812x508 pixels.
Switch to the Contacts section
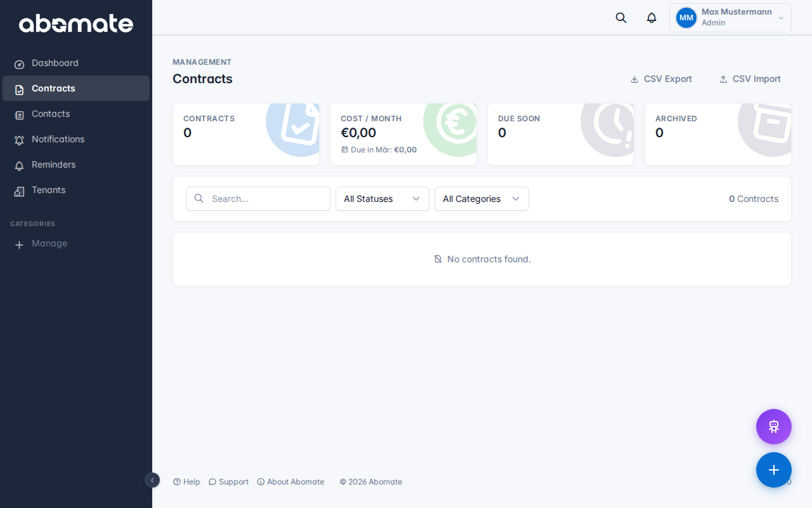(51, 114)
